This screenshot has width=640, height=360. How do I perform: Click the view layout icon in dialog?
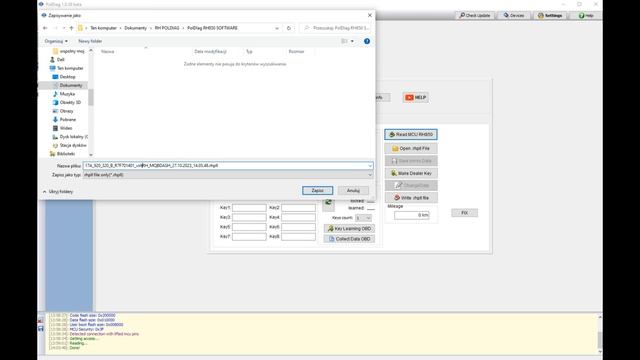[344, 41]
